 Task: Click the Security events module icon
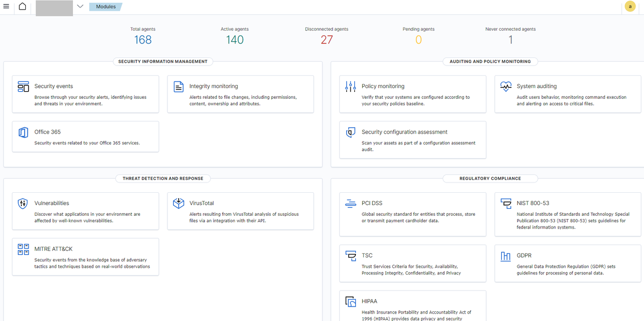click(x=23, y=86)
